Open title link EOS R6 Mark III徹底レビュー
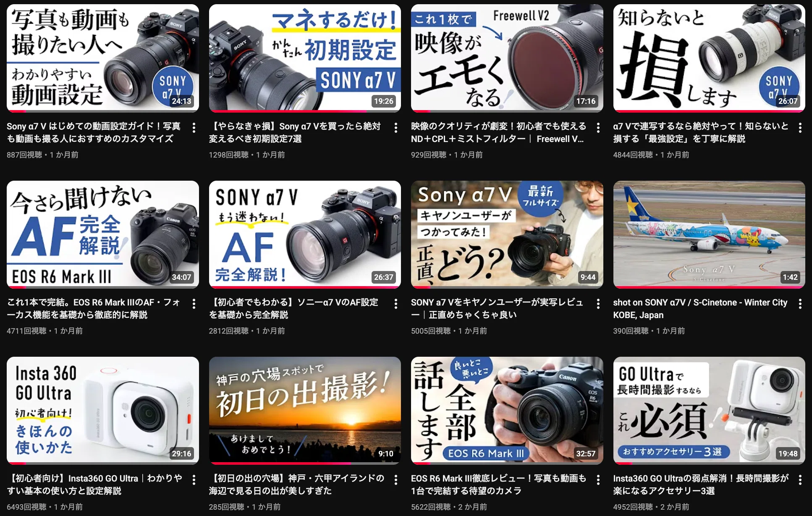Image resolution: width=812 pixels, height=516 pixels. click(498, 484)
